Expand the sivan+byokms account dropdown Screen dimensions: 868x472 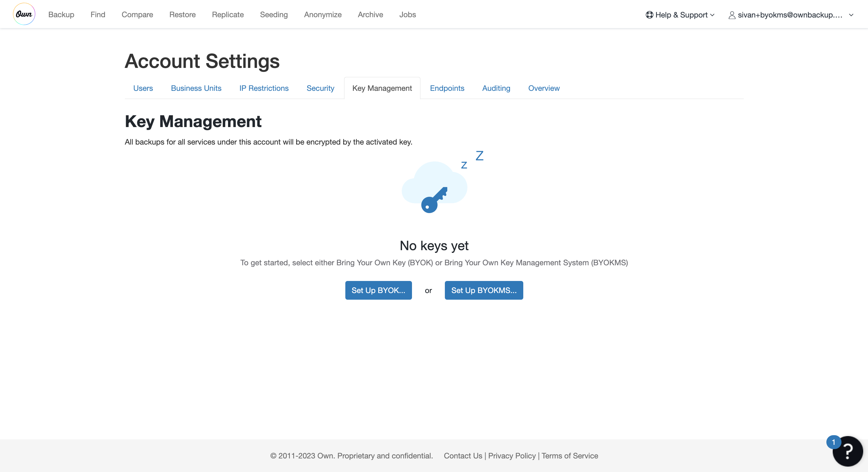tap(851, 15)
